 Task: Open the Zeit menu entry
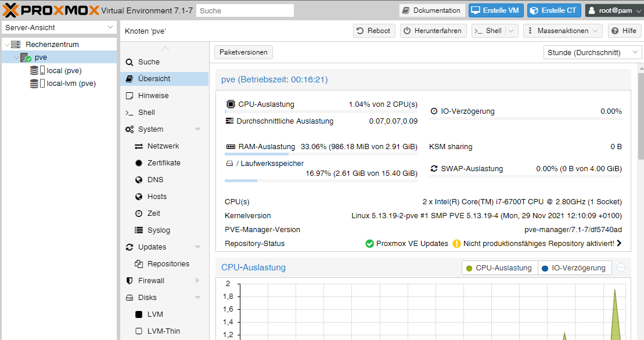pos(164,214)
